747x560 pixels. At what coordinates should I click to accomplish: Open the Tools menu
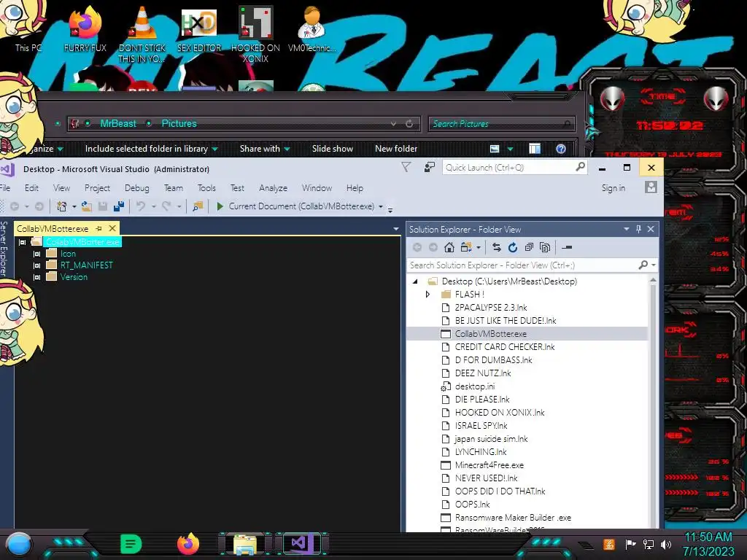click(x=206, y=188)
